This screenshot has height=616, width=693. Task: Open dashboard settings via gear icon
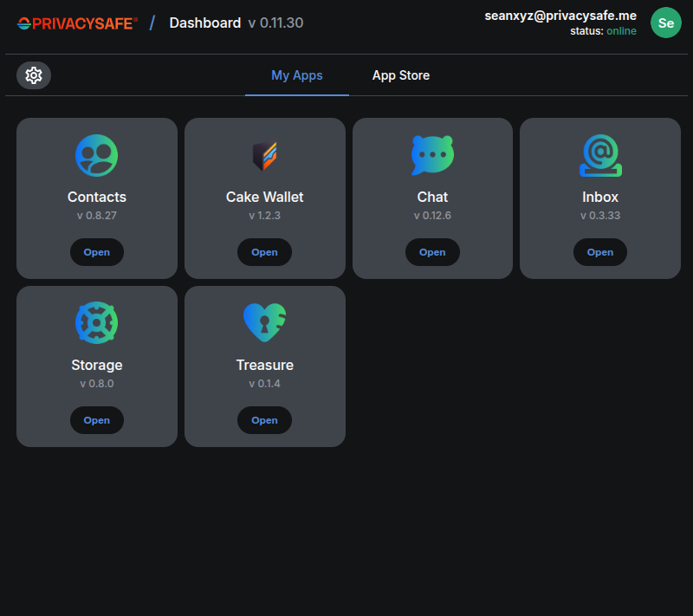(x=34, y=75)
